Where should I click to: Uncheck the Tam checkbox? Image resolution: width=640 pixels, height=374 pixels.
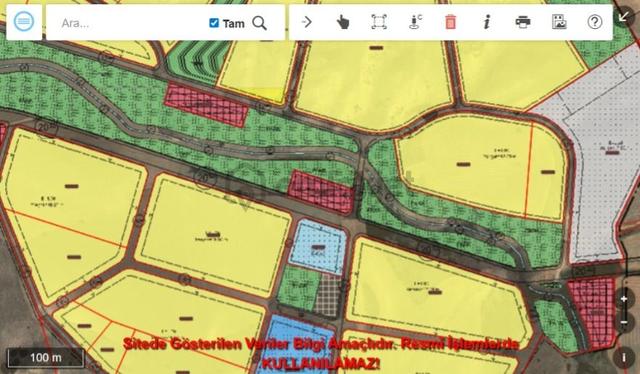pos(214,23)
